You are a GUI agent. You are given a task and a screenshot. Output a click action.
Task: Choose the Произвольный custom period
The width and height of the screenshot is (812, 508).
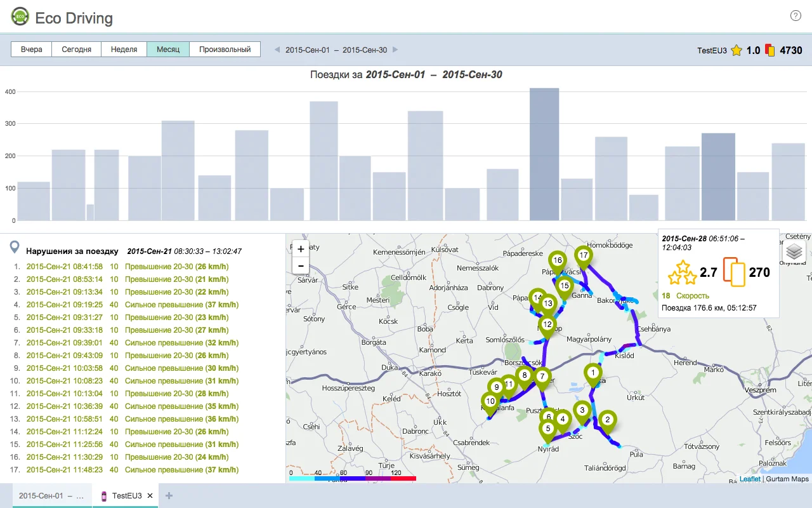[x=225, y=50]
